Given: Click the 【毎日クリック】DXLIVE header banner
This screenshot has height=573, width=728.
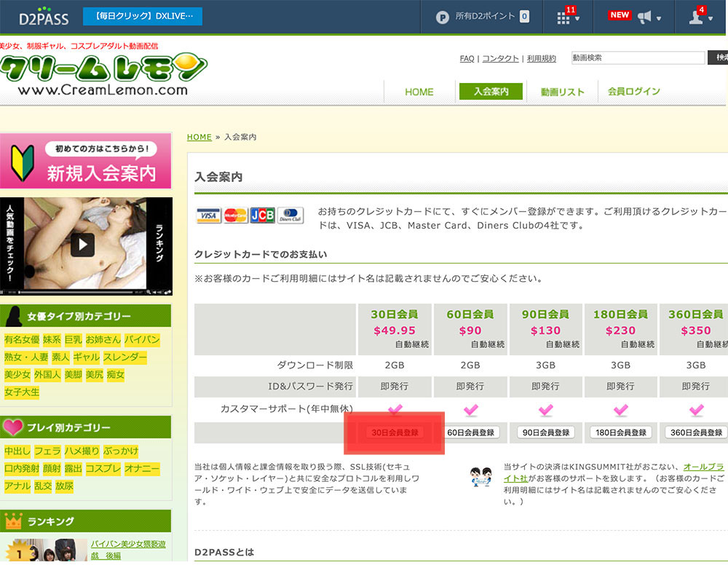Looking at the screenshot, I should tap(143, 17).
